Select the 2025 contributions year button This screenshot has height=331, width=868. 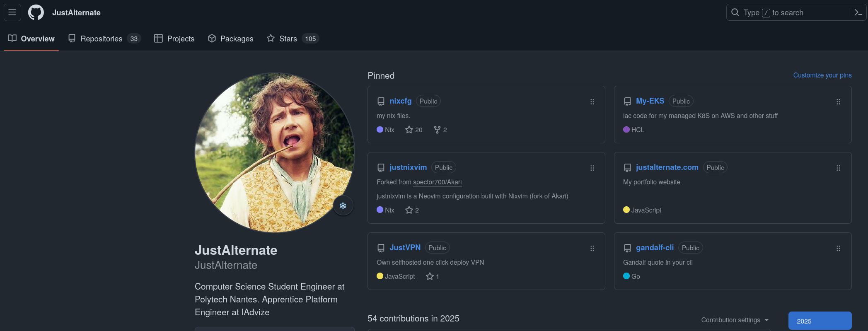tap(820, 321)
